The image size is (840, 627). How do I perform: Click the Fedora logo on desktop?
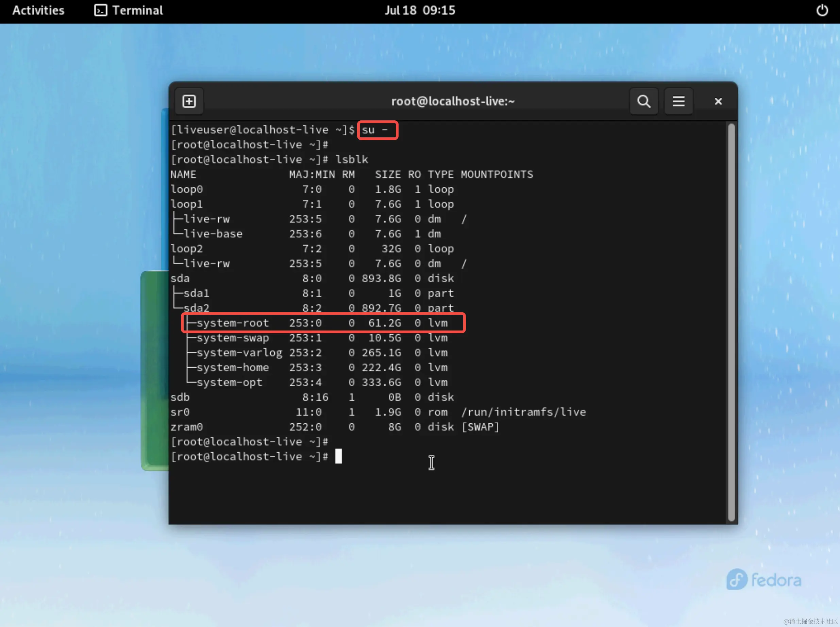(763, 579)
